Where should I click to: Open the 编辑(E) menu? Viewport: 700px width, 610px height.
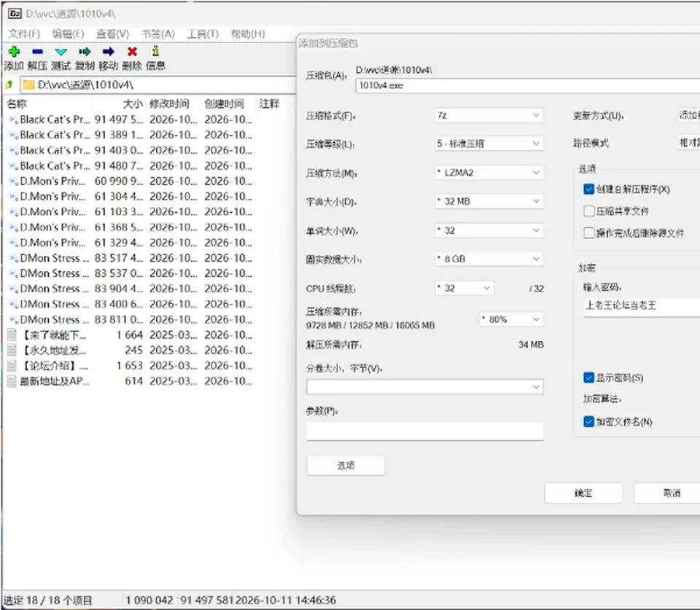click(x=68, y=34)
